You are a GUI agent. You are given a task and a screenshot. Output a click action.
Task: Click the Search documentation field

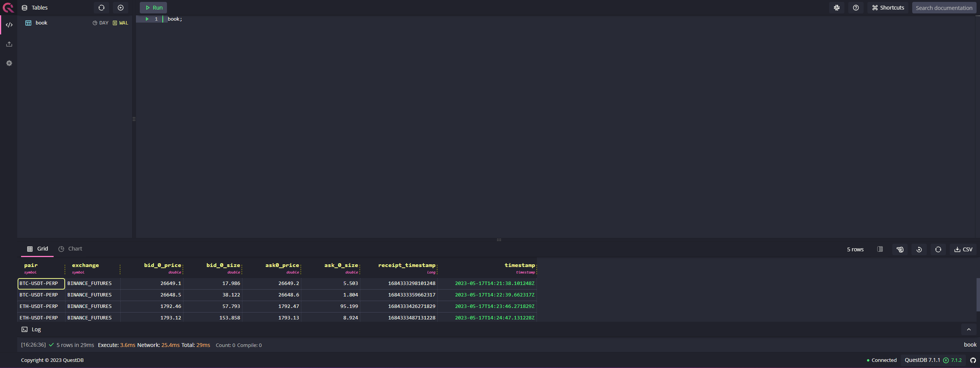click(944, 7)
